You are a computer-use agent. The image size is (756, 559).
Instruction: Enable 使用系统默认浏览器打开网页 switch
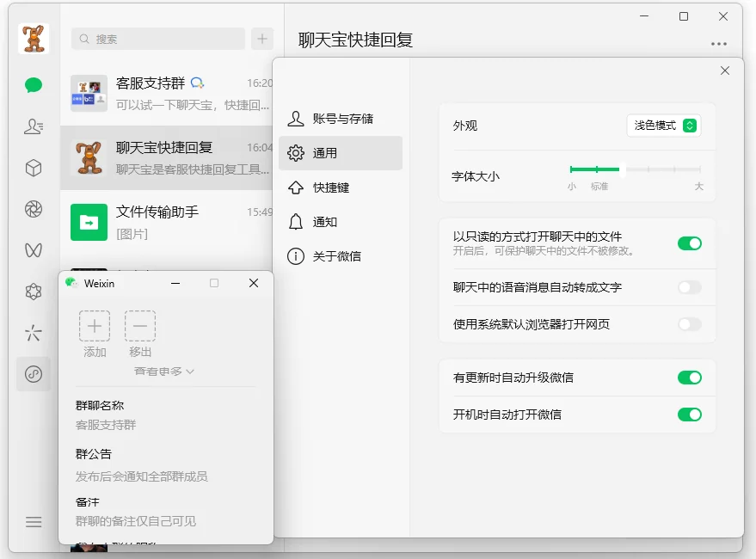(690, 324)
